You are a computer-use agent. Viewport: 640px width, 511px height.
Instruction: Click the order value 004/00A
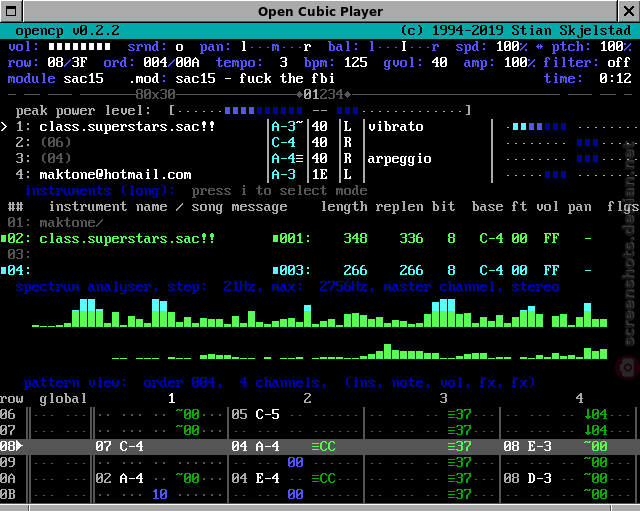point(171,62)
